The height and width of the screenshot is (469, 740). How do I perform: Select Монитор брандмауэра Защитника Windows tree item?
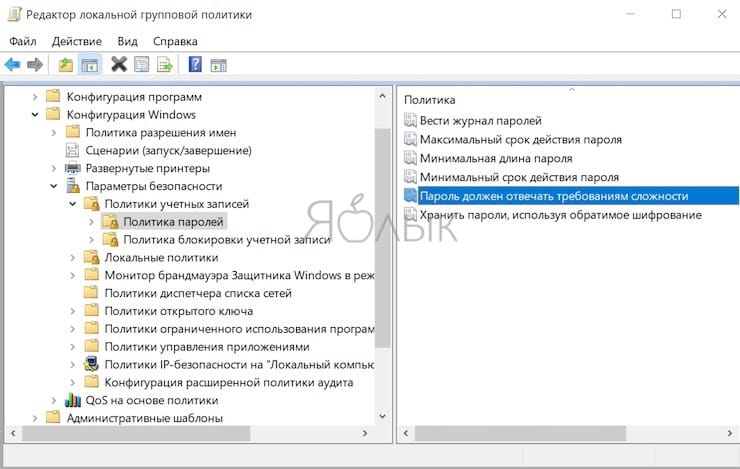(x=239, y=275)
